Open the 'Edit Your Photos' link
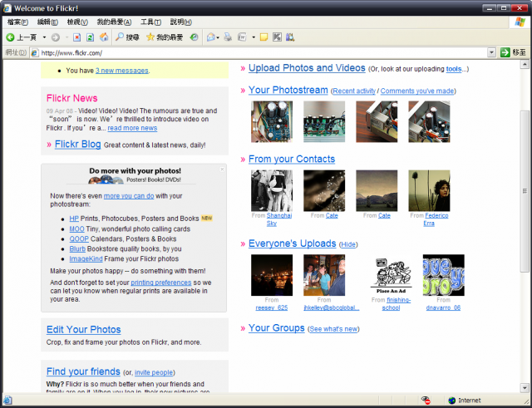This screenshot has height=408, width=532. tap(83, 329)
